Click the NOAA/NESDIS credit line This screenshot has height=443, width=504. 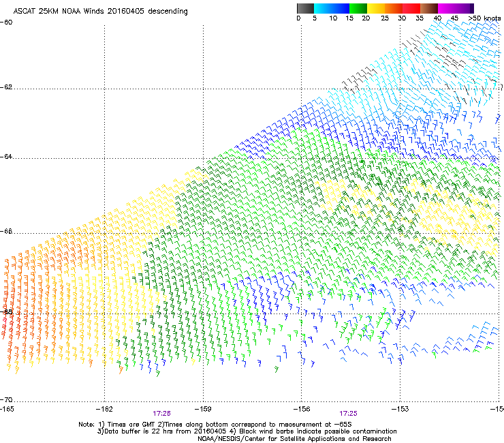[x=294, y=439]
